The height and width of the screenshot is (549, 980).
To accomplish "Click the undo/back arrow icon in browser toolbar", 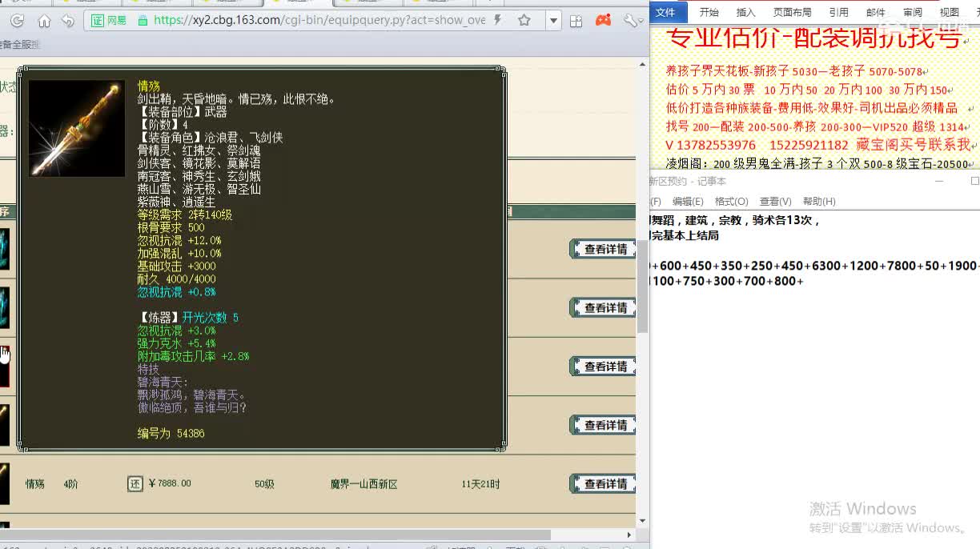I will click(x=69, y=21).
